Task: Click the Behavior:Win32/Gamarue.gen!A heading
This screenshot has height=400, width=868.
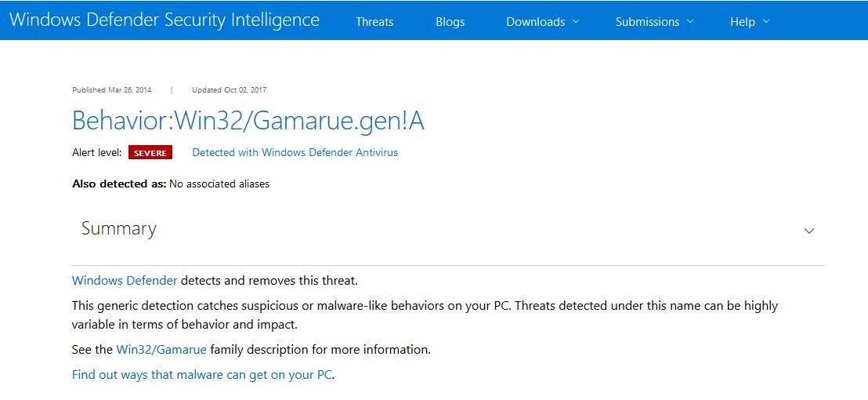Action: (248, 121)
